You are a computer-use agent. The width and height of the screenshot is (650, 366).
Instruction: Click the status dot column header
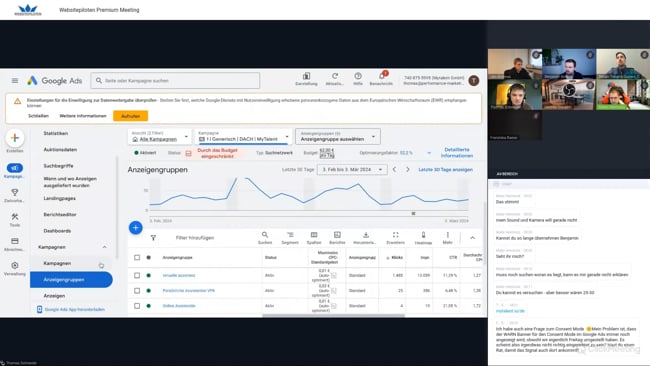click(x=148, y=257)
